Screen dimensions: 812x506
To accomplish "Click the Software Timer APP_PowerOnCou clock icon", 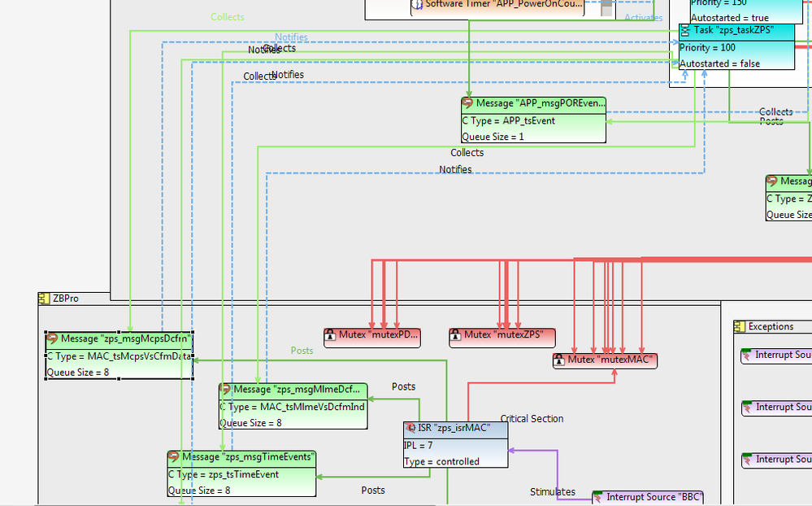I will pos(418,5).
